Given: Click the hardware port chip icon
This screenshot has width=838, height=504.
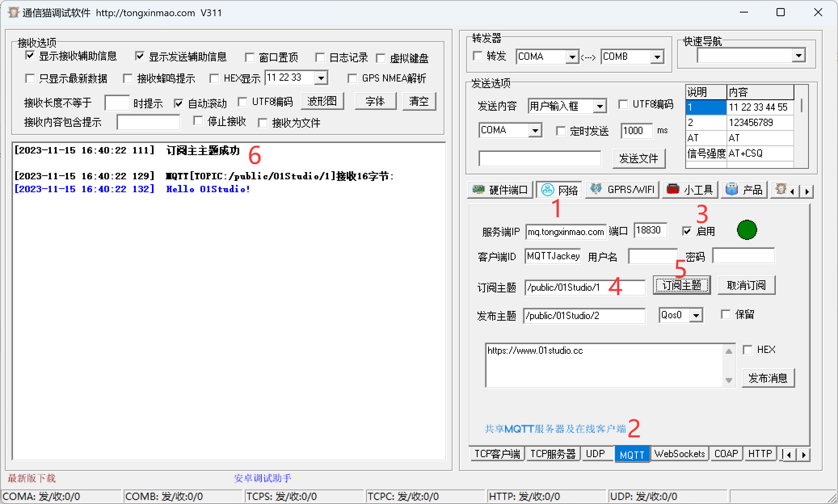Looking at the screenshot, I should 478,189.
